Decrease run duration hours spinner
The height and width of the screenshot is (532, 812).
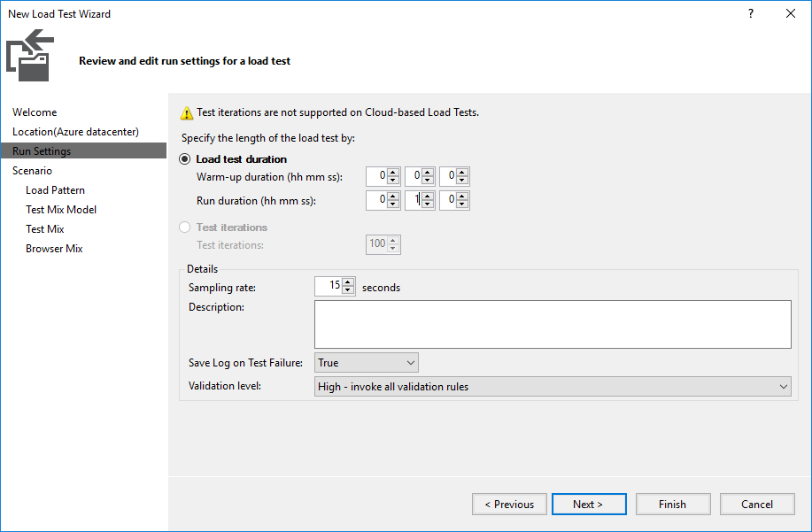pyautogui.click(x=393, y=204)
